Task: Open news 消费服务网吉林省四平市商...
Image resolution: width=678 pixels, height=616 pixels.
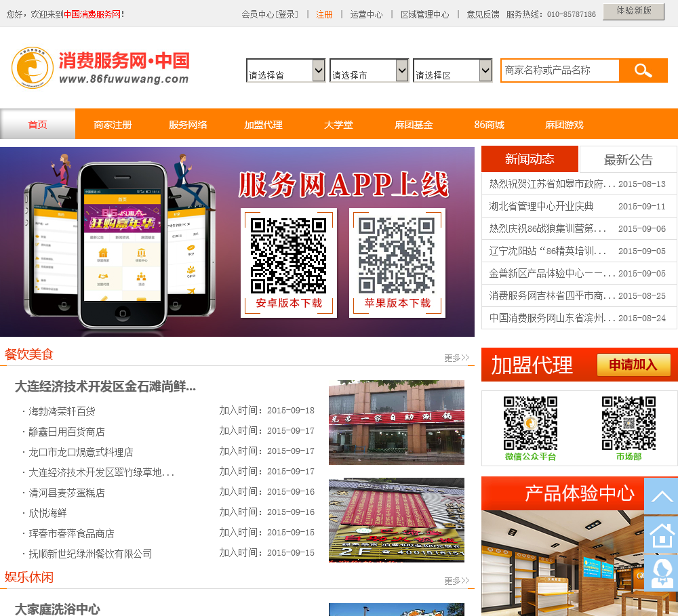Action: [x=552, y=296]
